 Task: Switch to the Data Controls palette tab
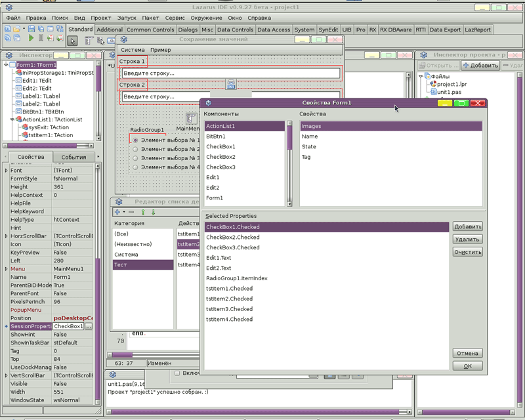point(235,30)
